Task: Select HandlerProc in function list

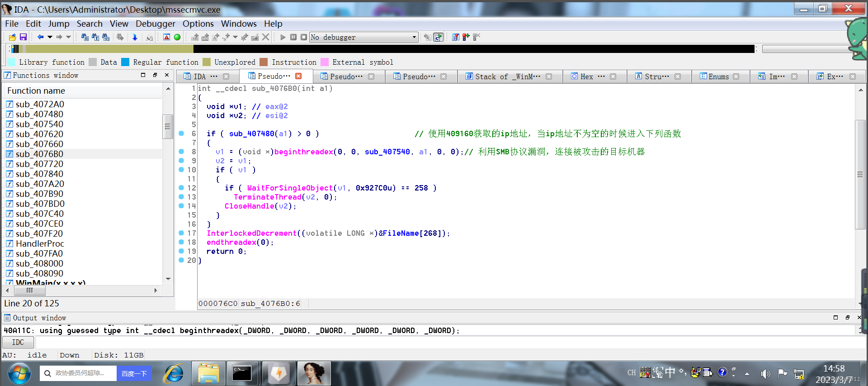Action: (x=40, y=243)
